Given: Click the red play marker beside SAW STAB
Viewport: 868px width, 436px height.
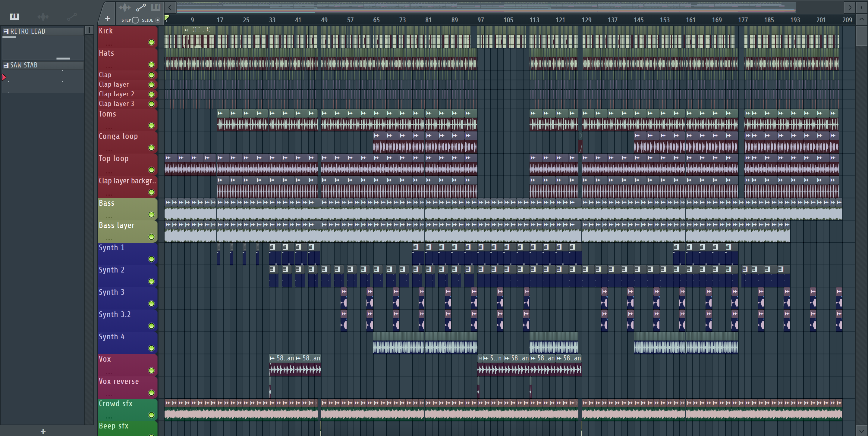Looking at the screenshot, I should (x=4, y=77).
